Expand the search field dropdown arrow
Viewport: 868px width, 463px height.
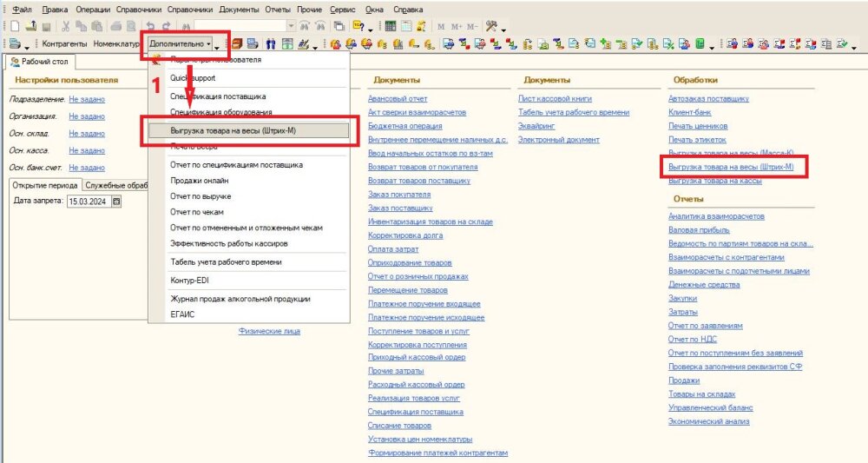(x=291, y=26)
